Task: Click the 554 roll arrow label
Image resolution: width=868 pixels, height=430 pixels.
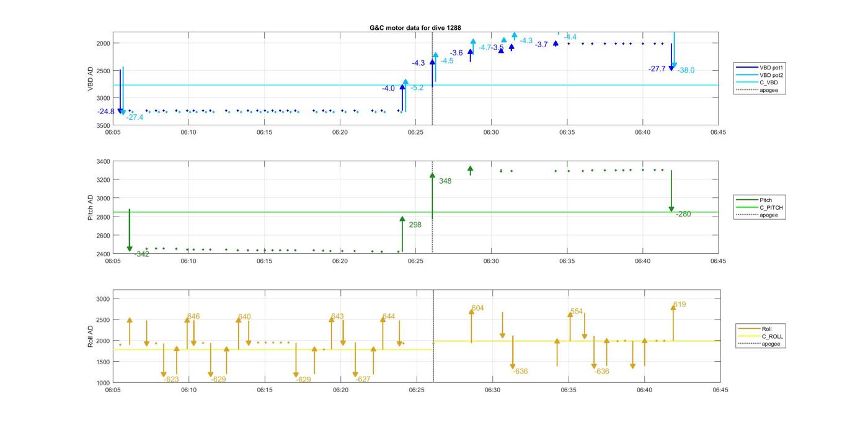Action: [x=577, y=311]
